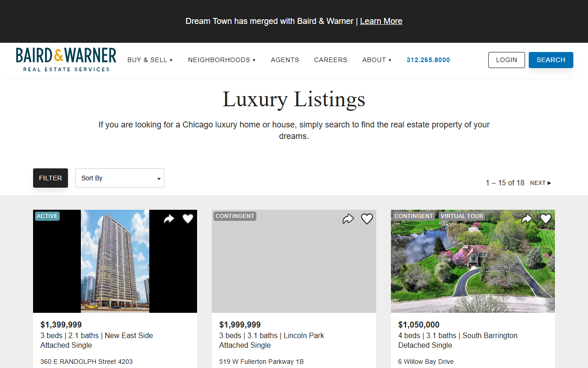Share the 519 W Fullerton Parkway listing
This screenshot has width=588, height=368.
coord(348,219)
